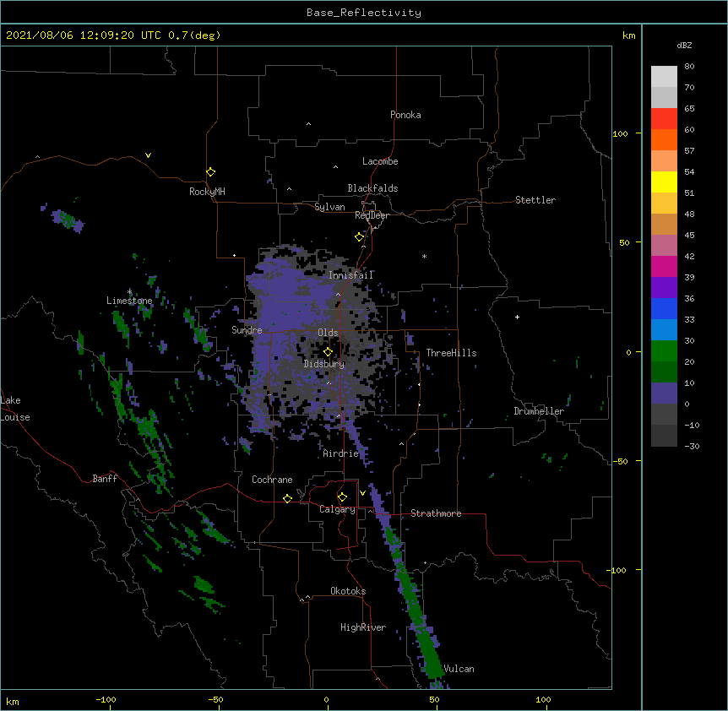
Task: Click the Stettler label
Action: (535, 200)
